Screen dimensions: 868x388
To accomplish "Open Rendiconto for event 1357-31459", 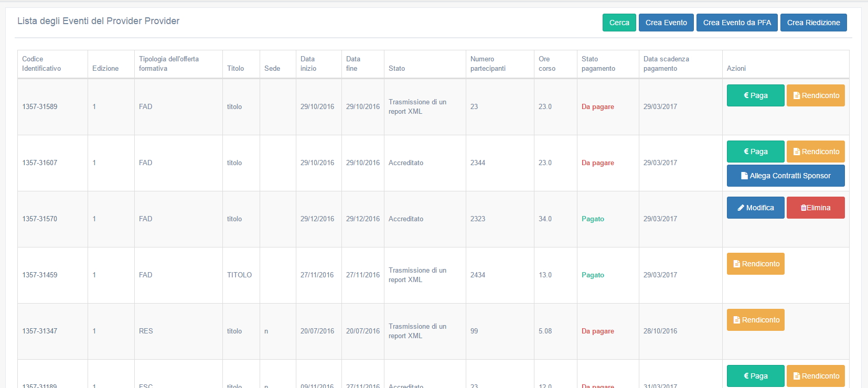I will [x=755, y=264].
